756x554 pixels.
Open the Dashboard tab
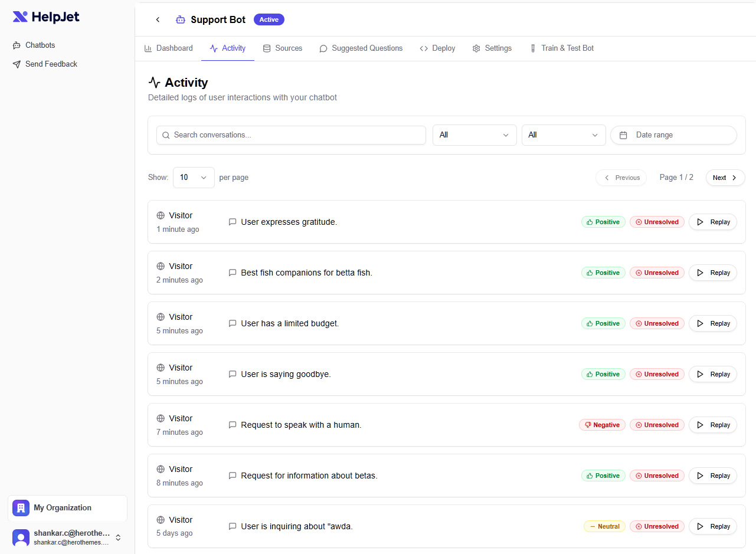pyautogui.click(x=168, y=48)
